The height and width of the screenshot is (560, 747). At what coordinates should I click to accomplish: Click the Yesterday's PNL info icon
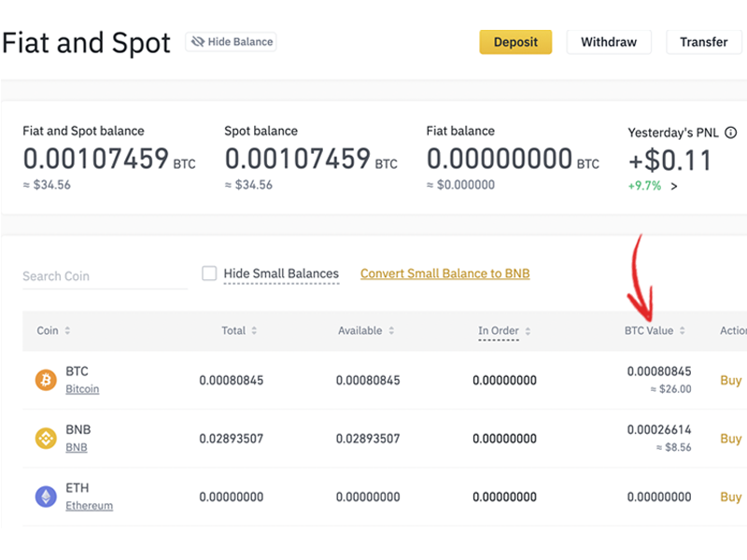pos(730,133)
